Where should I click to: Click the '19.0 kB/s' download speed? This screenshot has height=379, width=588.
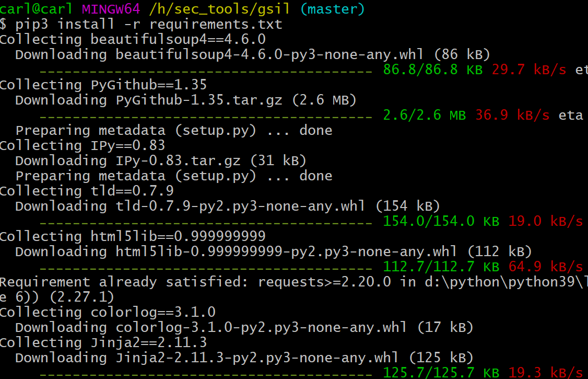click(546, 222)
